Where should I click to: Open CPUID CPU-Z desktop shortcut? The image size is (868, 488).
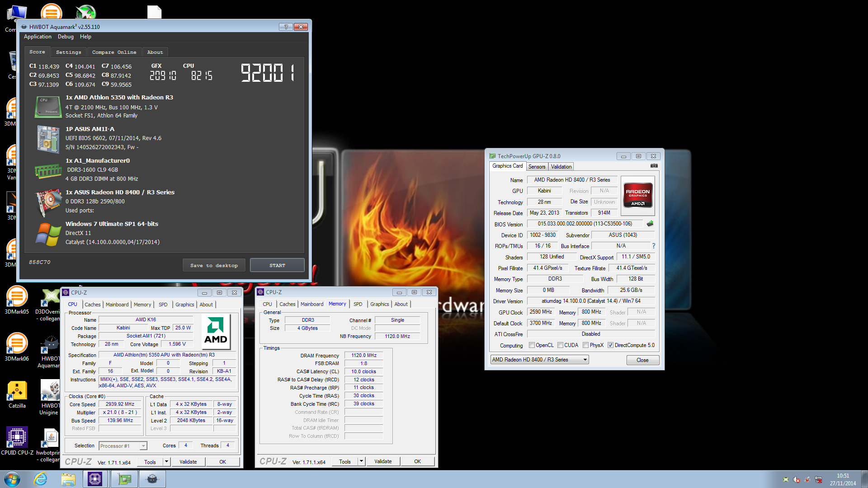click(17, 441)
